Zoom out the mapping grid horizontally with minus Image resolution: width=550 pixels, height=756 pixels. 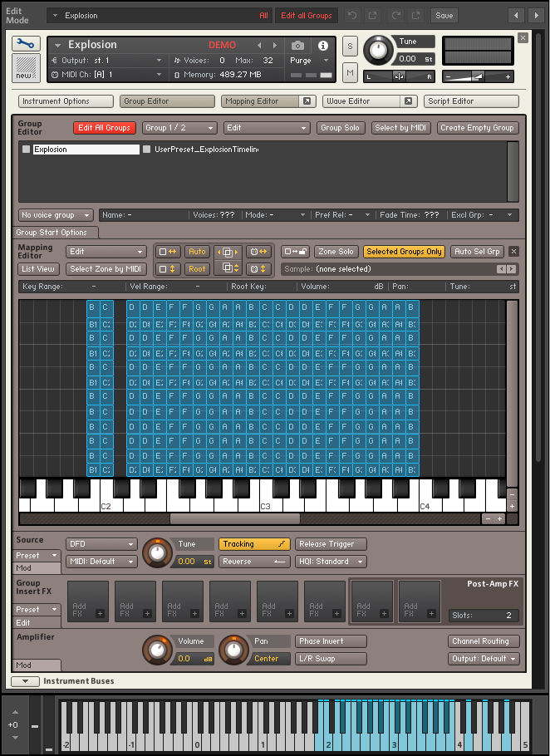(x=488, y=518)
